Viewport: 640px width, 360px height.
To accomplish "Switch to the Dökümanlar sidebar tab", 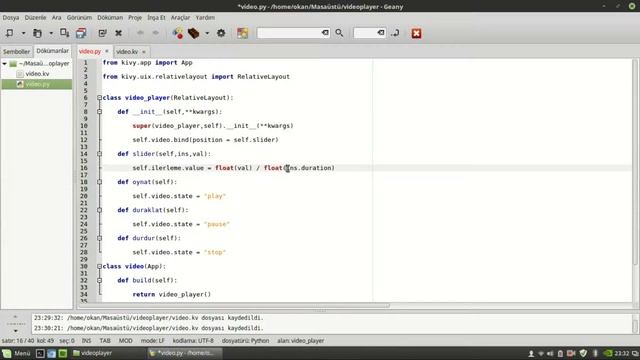I will (52, 51).
